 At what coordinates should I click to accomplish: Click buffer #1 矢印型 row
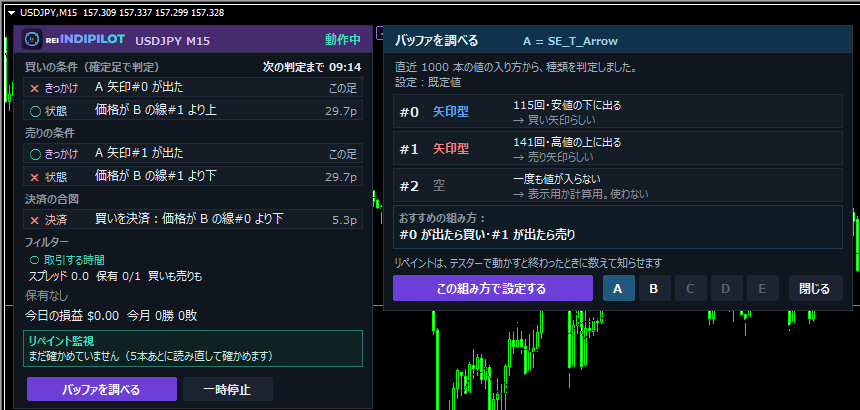click(x=618, y=148)
